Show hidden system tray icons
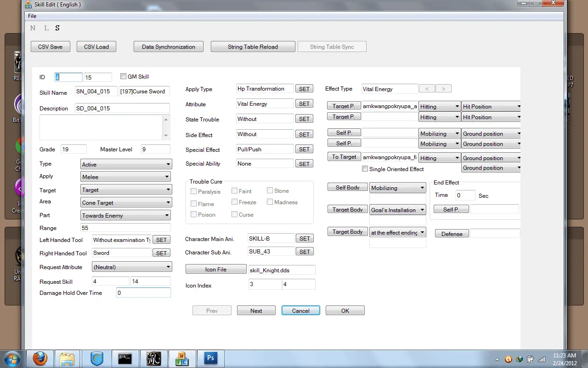Image resolution: width=588 pixels, height=368 pixels. point(498,359)
